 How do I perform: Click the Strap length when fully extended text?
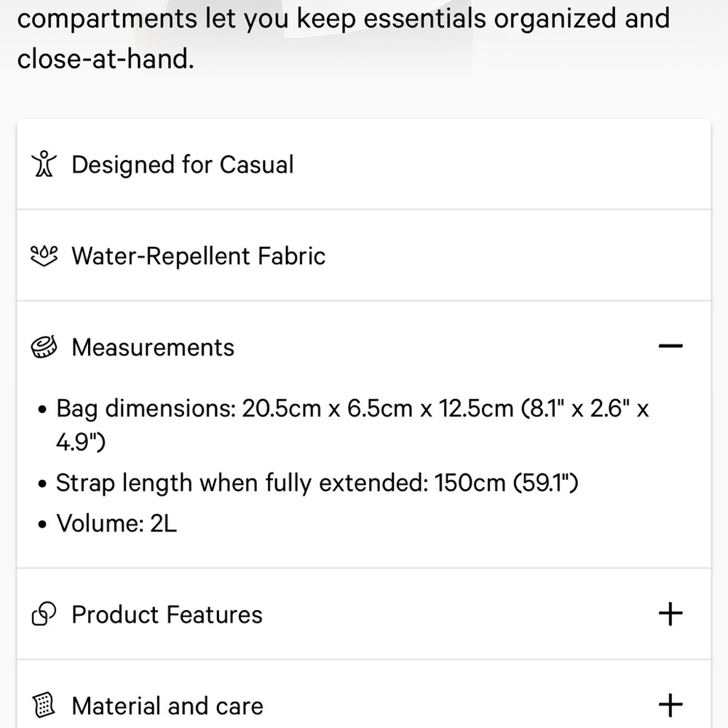(317, 483)
